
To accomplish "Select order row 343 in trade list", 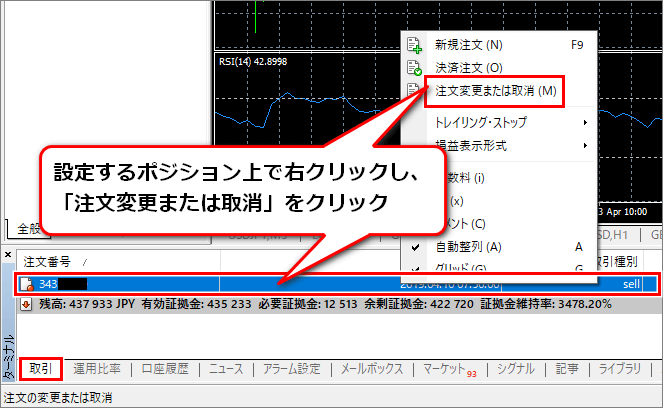I will (337, 284).
